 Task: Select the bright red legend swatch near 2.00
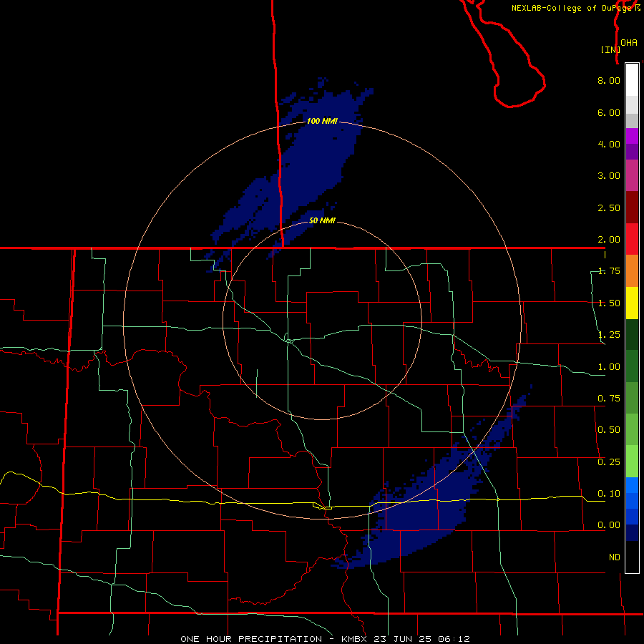click(x=632, y=239)
